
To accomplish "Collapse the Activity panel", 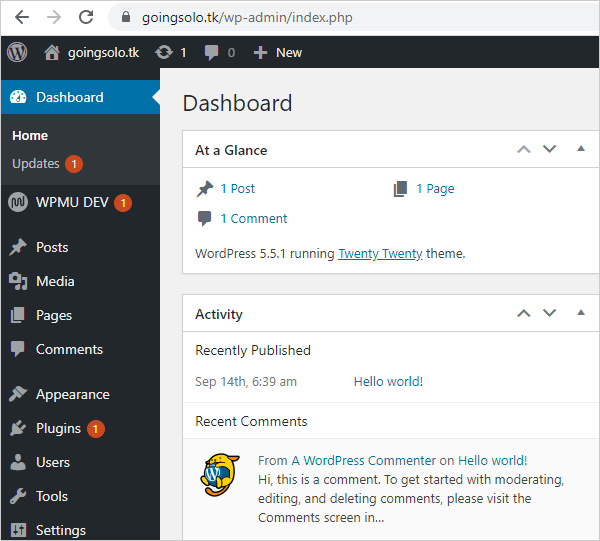I will tap(581, 313).
